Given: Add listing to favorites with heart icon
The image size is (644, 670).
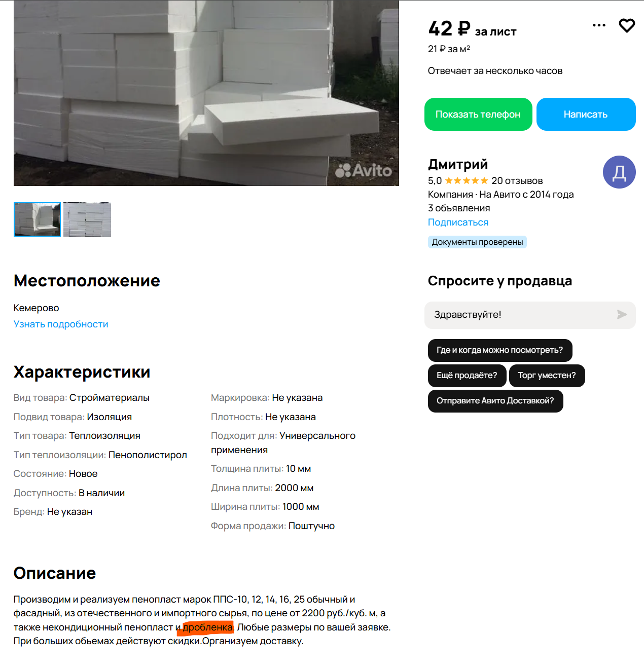Looking at the screenshot, I should (627, 25).
